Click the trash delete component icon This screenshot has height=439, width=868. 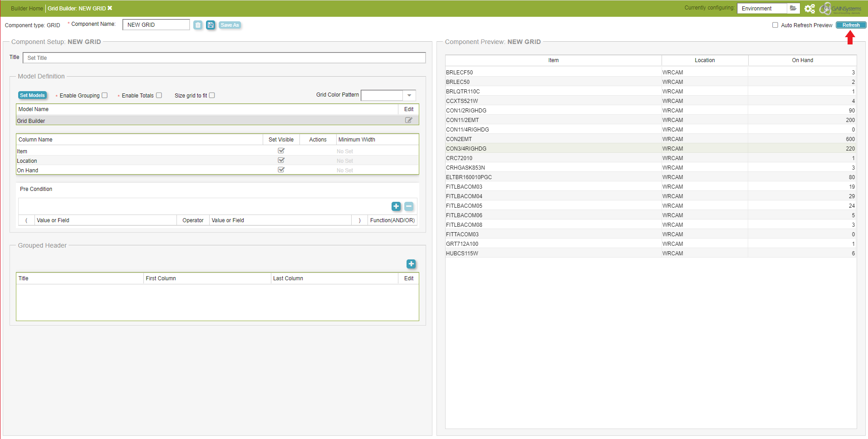198,25
